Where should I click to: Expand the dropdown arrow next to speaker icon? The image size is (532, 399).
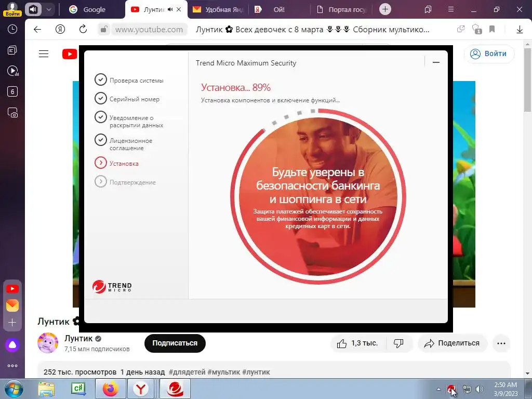pyautogui.click(x=48, y=9)
